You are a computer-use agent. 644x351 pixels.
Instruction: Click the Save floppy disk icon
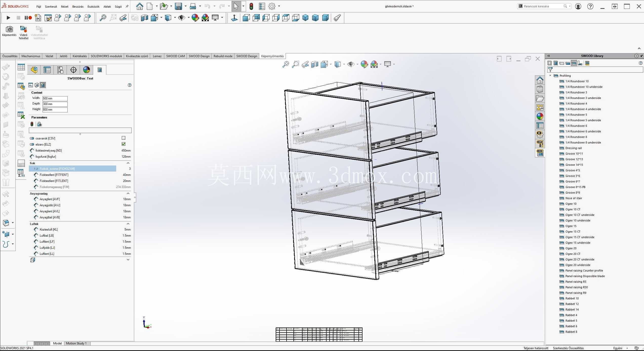[x=179, y=6]
